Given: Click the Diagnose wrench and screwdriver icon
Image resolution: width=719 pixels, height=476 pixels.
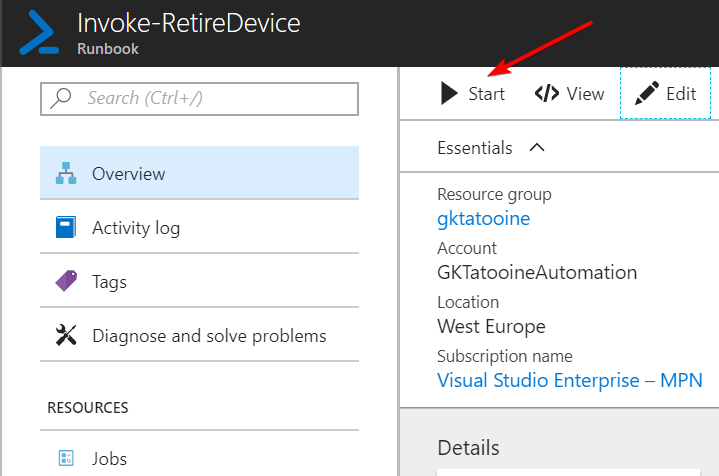Looking at the screenshot, I should (66, 336).
